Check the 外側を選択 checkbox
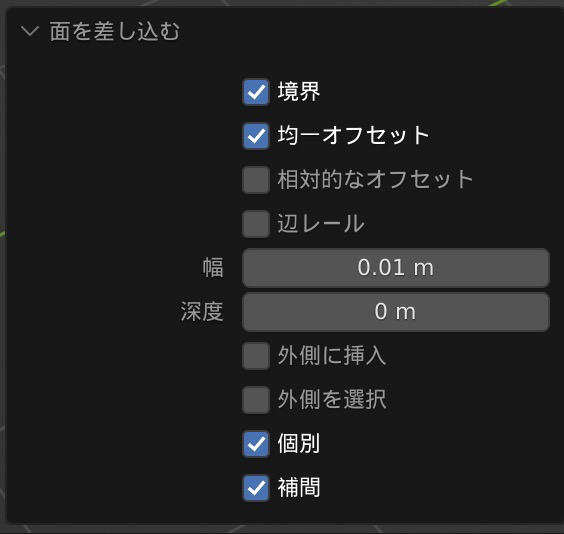Viewport: 564px width, 534px height. (x=256, y=400)
